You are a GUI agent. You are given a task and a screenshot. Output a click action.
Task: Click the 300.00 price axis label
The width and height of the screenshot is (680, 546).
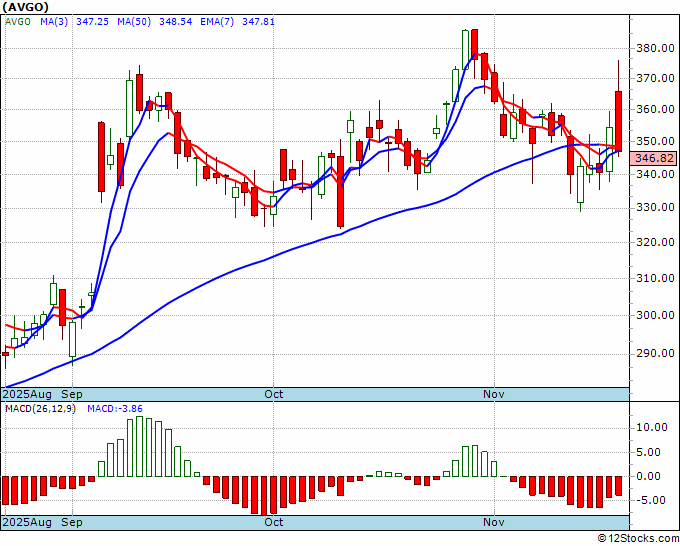655,315
